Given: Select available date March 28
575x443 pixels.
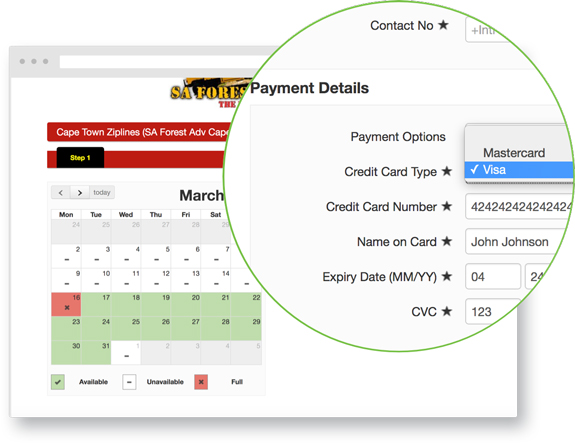Looking at the screenshot, I should [216, 329].
